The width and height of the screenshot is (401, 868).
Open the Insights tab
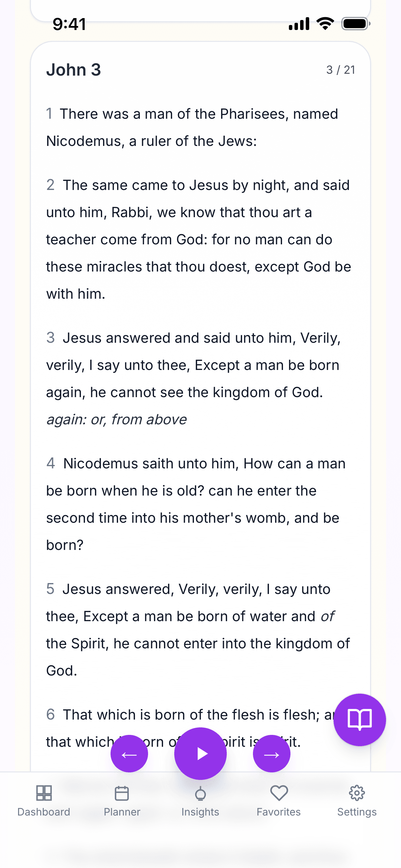point(200,801)
